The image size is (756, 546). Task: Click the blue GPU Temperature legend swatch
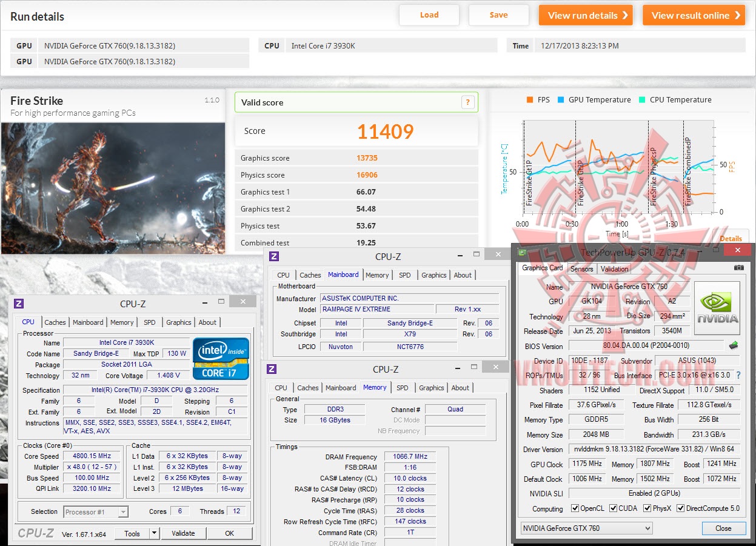(x=561, y=100)
